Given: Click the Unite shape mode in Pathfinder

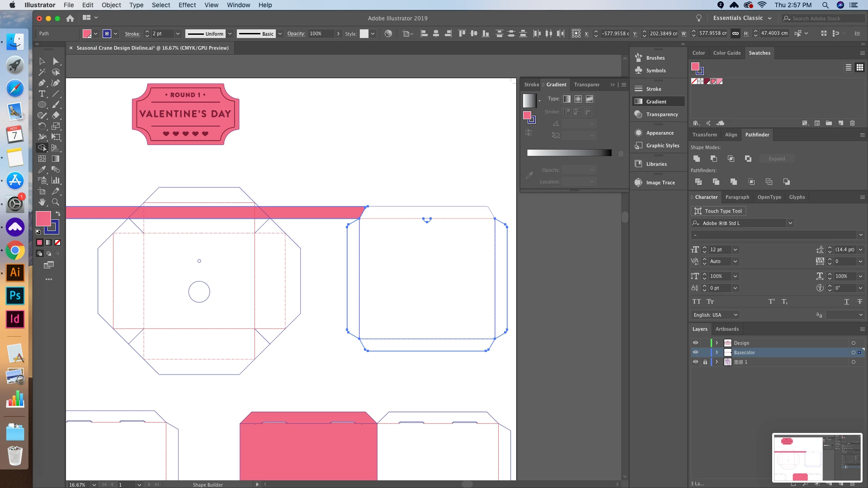Looking at the screenshot, I should coord(697,159).
